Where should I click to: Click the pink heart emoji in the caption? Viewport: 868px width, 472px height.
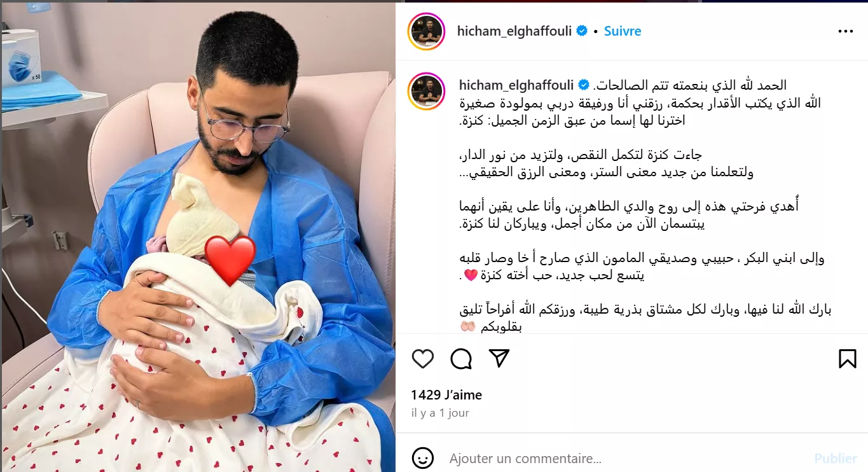tap(471, 276)
